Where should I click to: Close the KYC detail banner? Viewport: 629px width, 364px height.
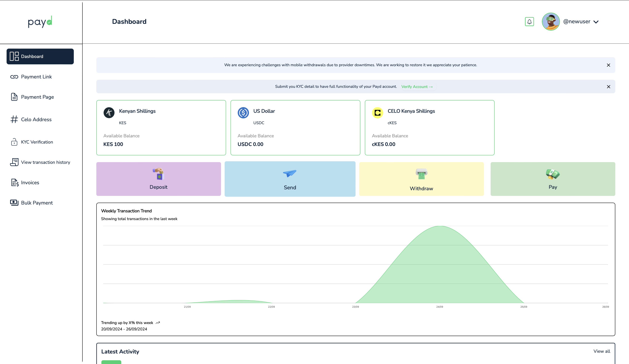608,86
